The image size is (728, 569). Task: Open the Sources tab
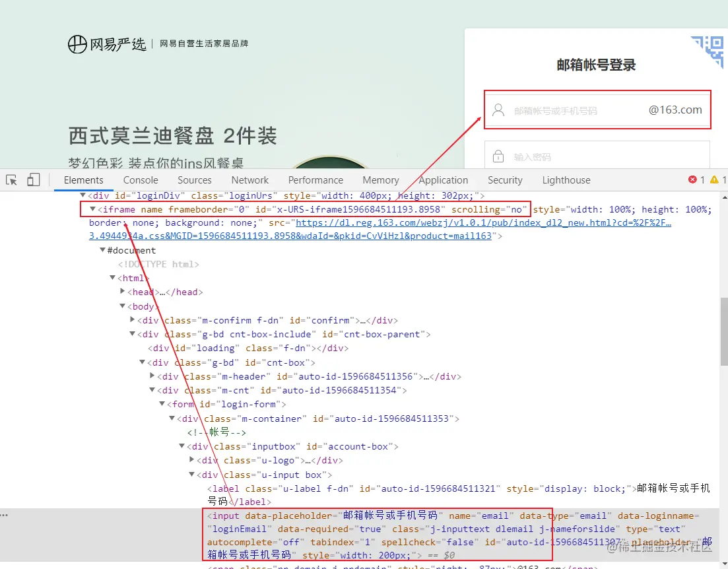click(195, 180)
